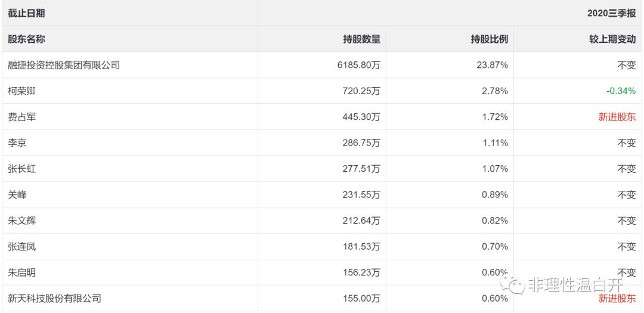Screen dimensions: 644x313
Task: Click the 155.00万 holding value
Action: pyautogui.click(x=361, y=298)
